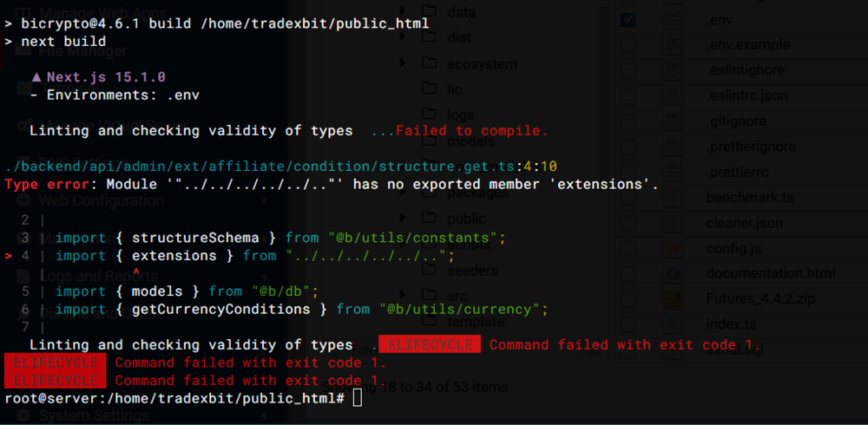Expand the data folder tree arrow
The width and height of the screenshot is (868, 425).
click(403, 10)
